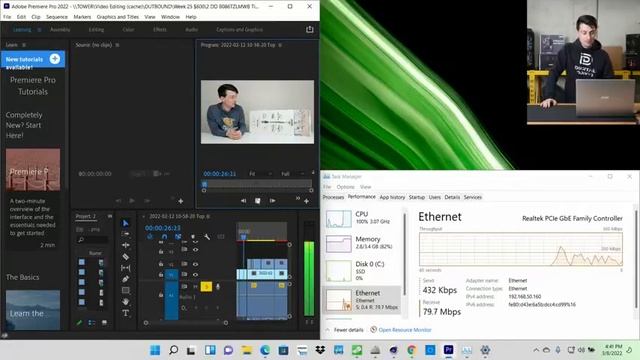The height and width of the screenshot is (360, 640).
Task: Click Premiere Pro taskbar icon
Action: 448,350
